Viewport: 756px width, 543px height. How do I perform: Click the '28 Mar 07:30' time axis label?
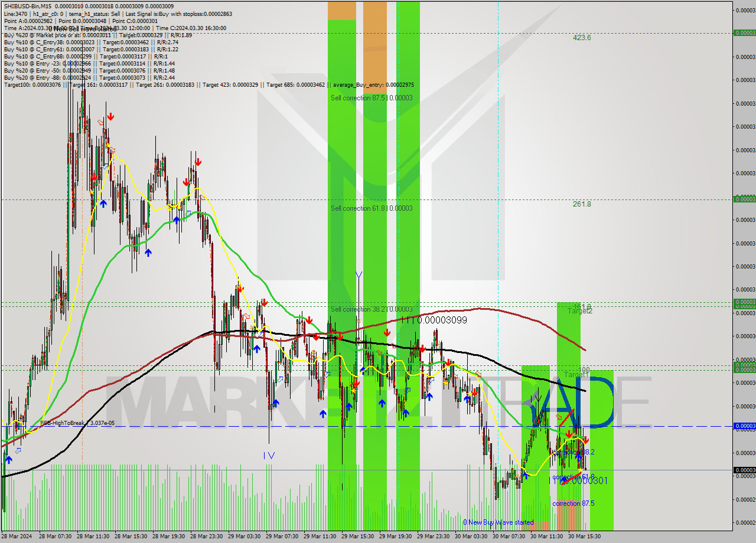click(55, 537)
